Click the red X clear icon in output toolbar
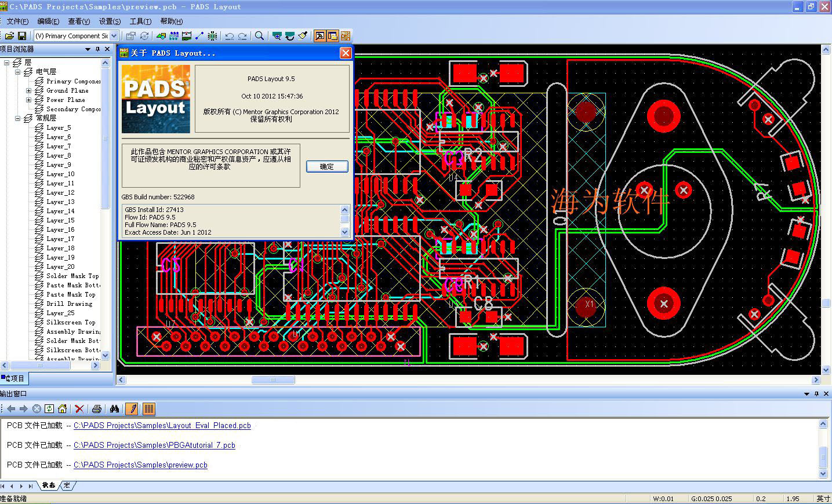This screenshot has width=832, height=504. tap(79, 409)
